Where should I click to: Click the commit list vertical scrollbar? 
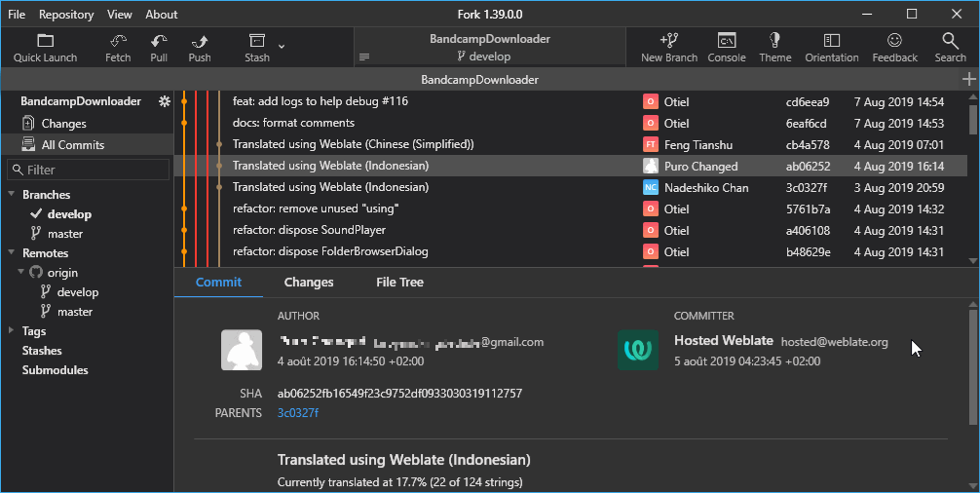pos(972,118)
